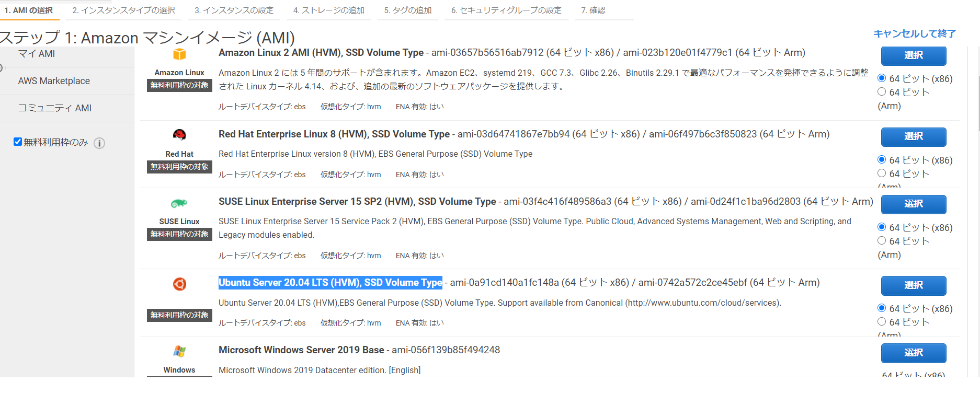Go to 2. インスタンスタイプの選択 step
Screen dimensions: 980x405
(x=124, y=10)
